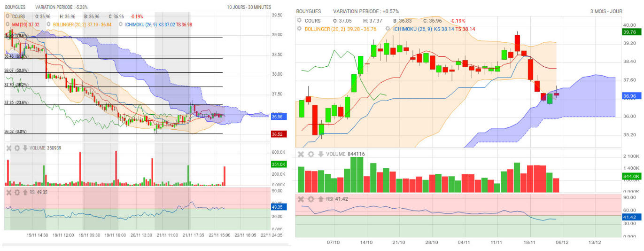Screen dimensions: 644x251
Task: Click 'VOLUME 350939' label text
Action: pos(46,148)
